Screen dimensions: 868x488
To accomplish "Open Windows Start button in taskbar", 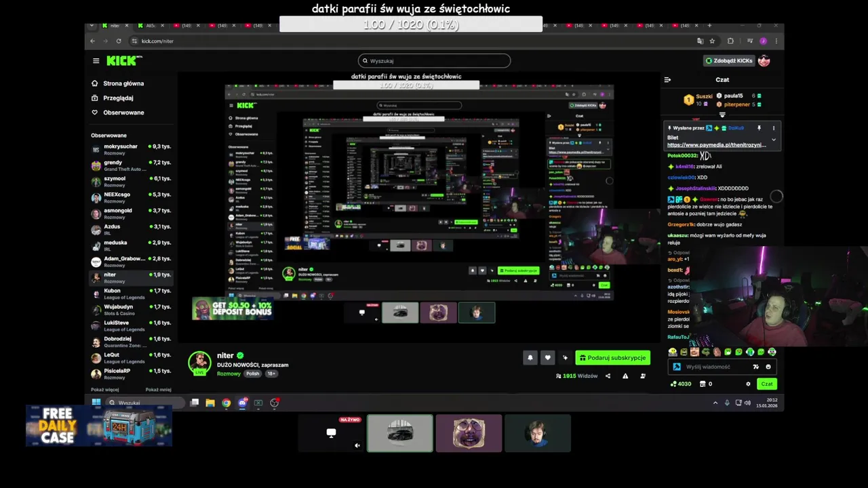I will 96,403.
